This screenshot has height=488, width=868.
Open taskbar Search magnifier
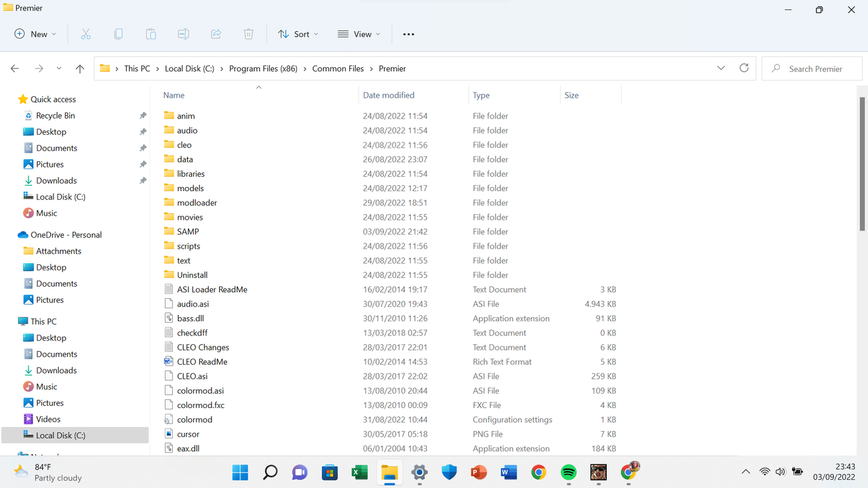[x=270, y=472]
